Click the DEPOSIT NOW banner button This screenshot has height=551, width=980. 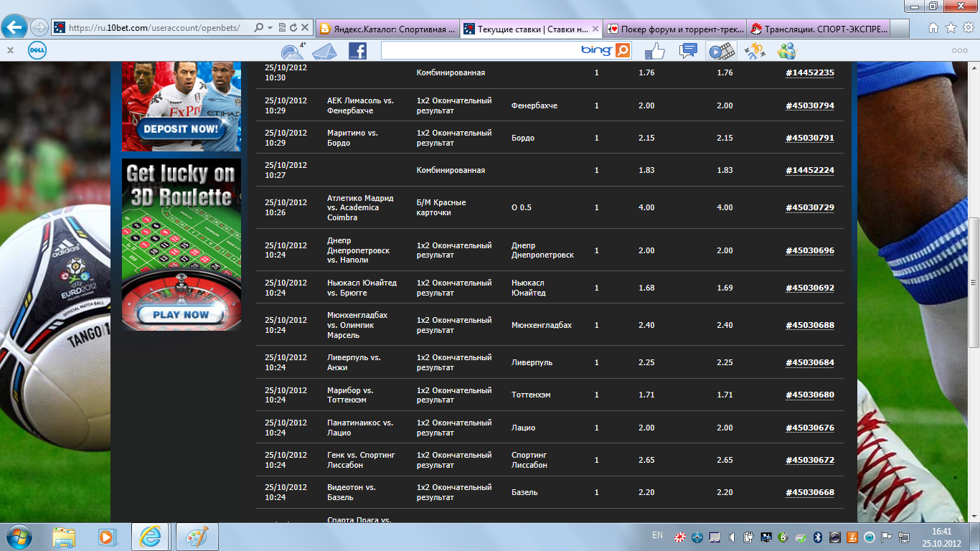179,129
